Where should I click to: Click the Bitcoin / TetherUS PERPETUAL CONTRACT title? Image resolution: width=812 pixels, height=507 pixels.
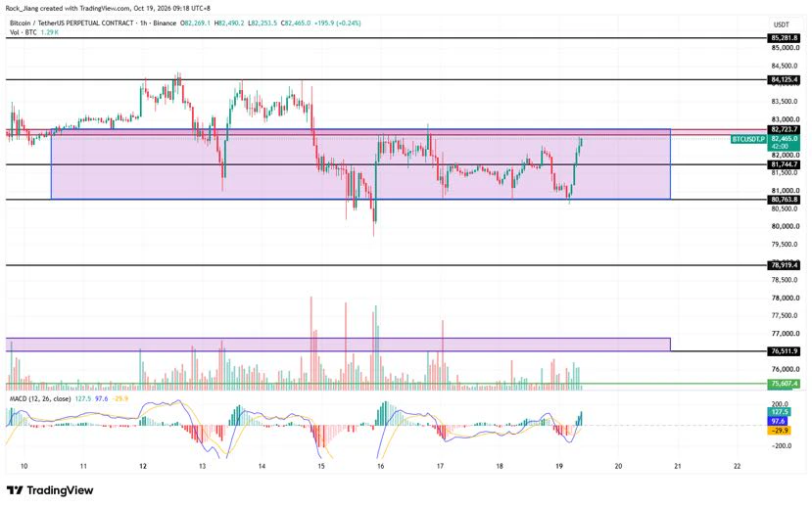tap(72, 23)
